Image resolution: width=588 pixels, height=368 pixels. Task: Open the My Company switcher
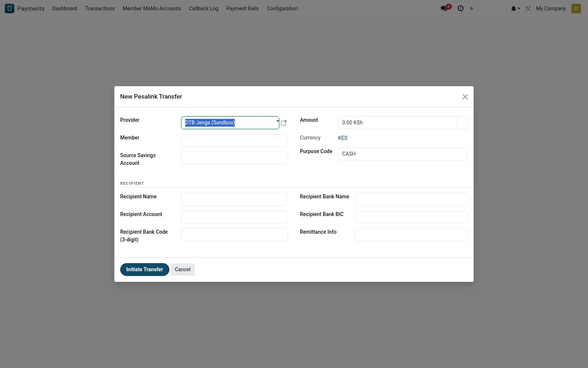tap(551, 8)
